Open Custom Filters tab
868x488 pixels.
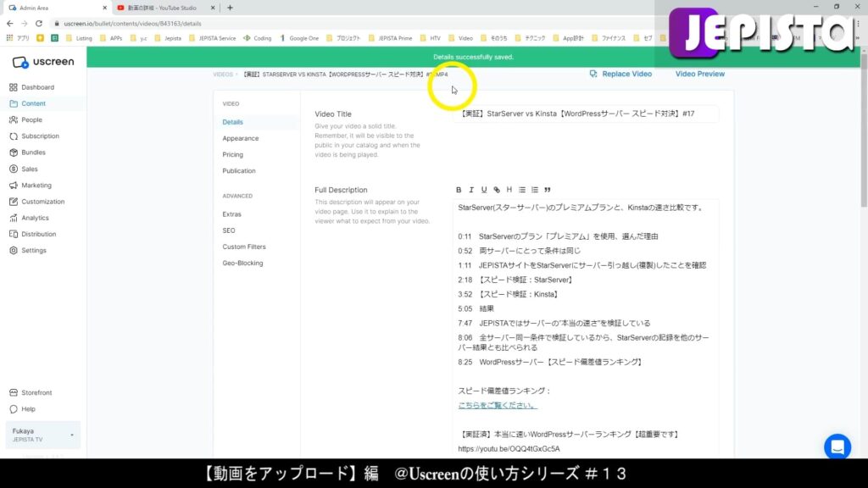[x=244, y=247]
